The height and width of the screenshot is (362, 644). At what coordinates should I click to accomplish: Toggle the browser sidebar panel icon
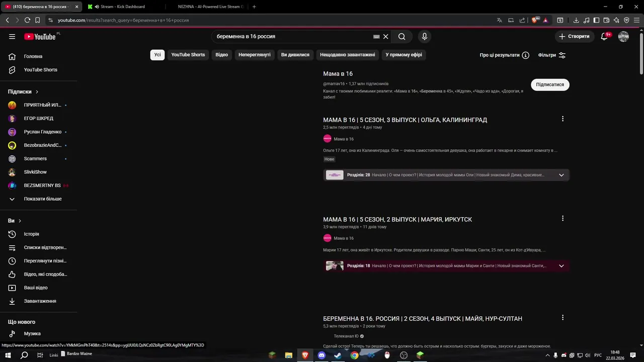[x=596, y=20]
